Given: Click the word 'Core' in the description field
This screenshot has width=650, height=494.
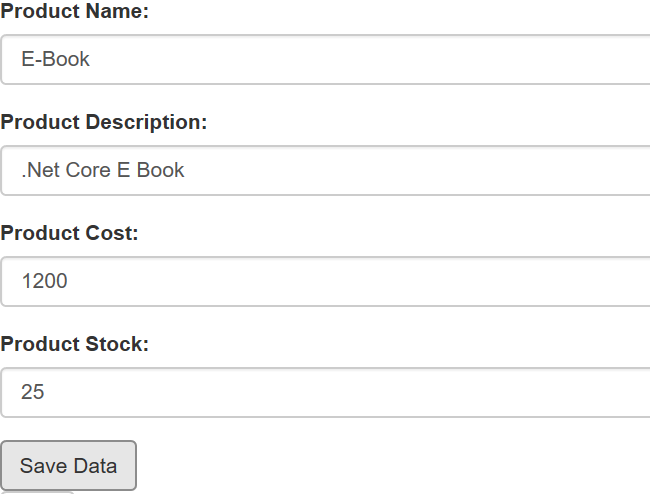Looking at the screenshot, I should point(89,171).
